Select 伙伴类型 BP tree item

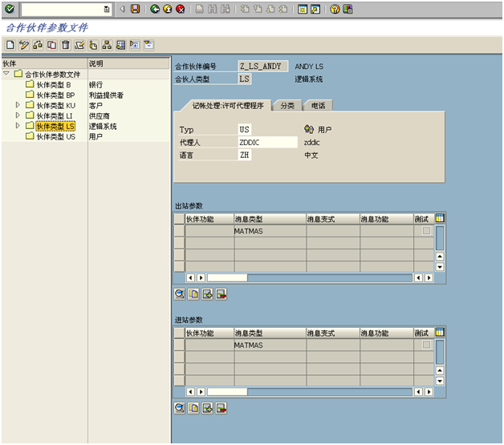(x=55, y=95)
